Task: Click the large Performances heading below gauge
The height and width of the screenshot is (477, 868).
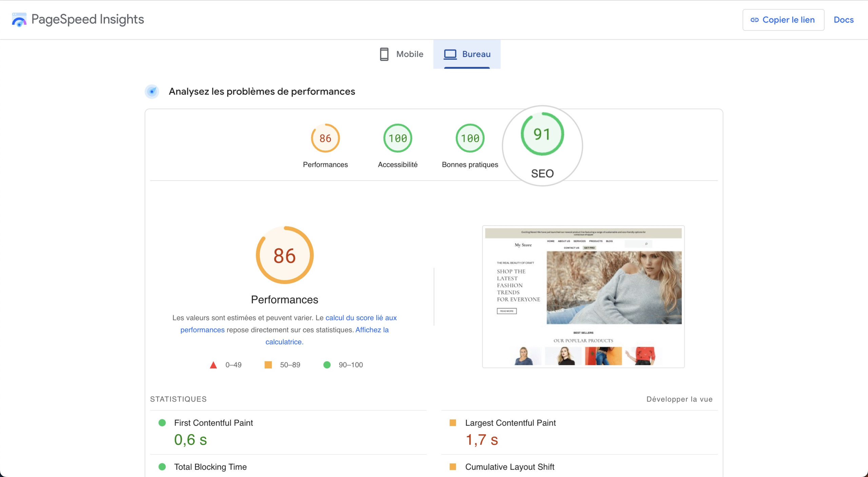Action: (x=284, y=300)
